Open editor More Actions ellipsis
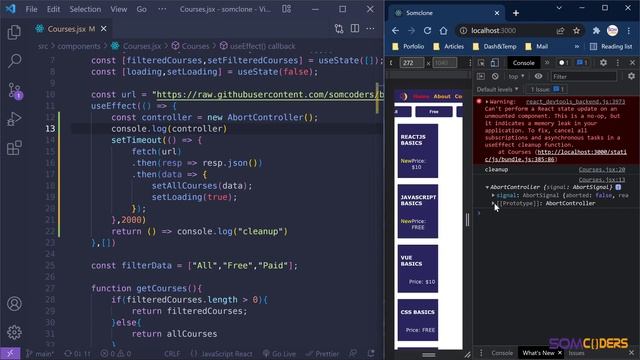The width and height of the screenshot is (640, 360). (370, 29)
